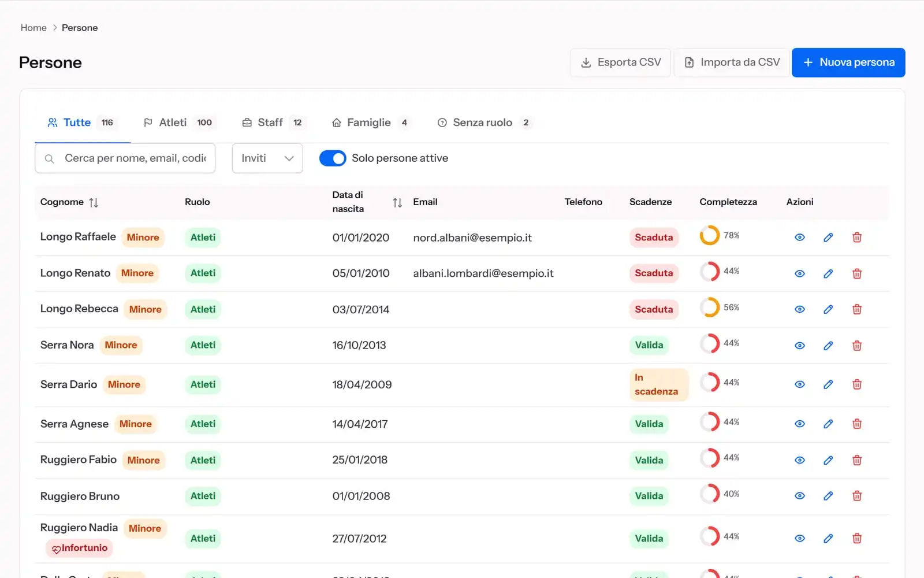The width and height of the screenshot is (924, 578).
Task: Show Longo Renato via eye icon
Action: click(x=799, y=273)
